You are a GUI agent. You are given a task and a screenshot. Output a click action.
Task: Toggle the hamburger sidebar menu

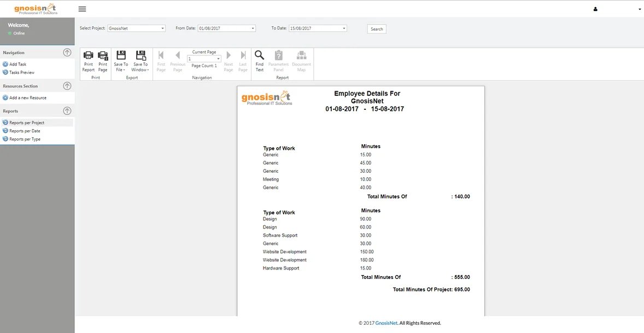pyautogui.click(x=82, y=9)
